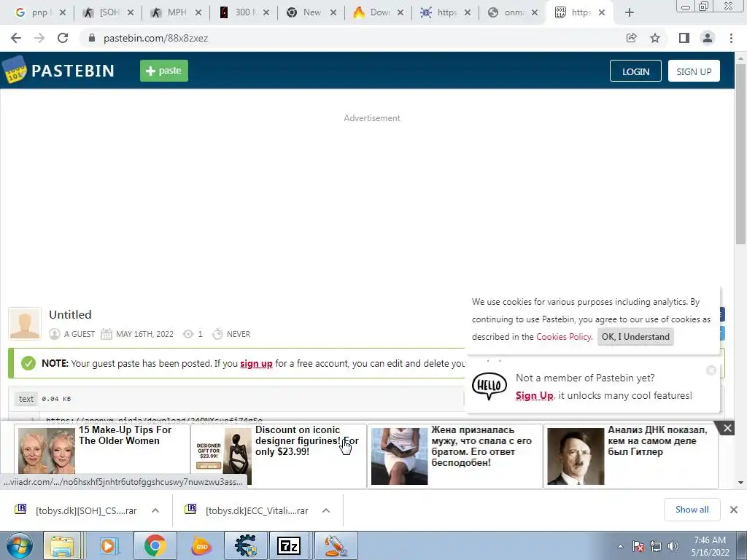Expand options for SOH_CS rar download

pos(155,510)
